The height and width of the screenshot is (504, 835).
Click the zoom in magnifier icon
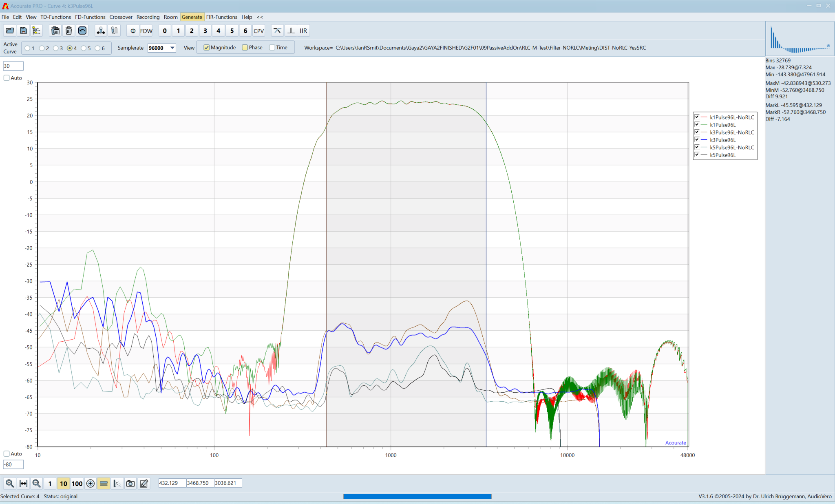10,483
